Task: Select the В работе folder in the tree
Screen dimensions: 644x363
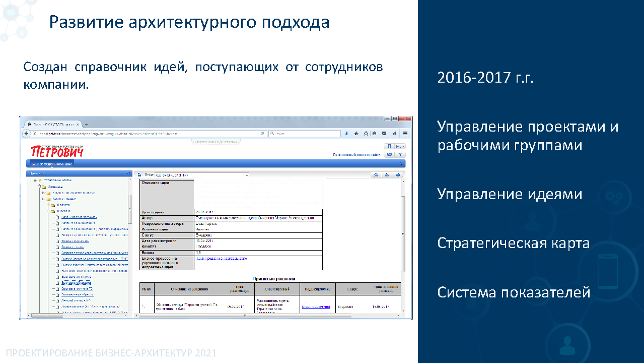Action: (x=63, y=205)
